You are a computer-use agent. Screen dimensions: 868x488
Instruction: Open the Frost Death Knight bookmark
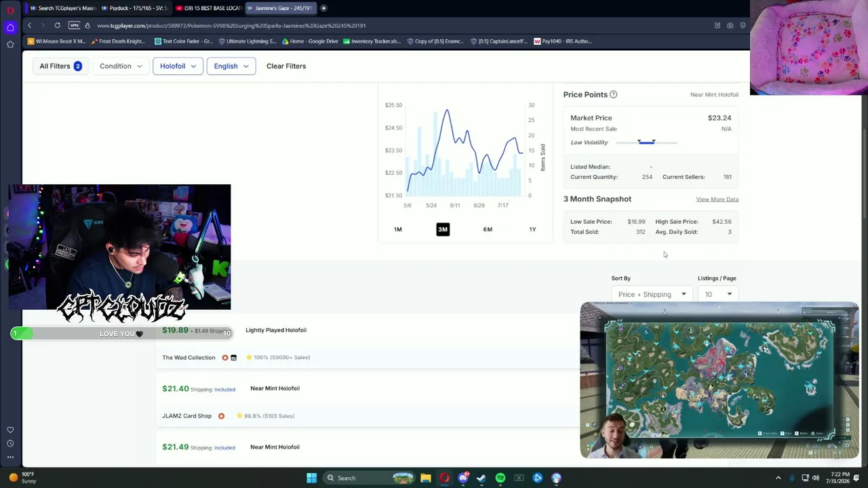(118, 41)
